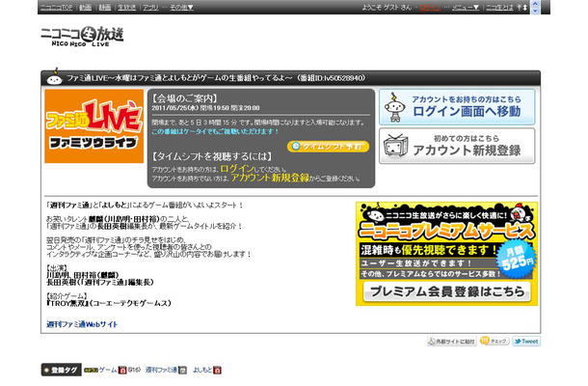Click the タイムシフト予約 button
Image resolution: width=588 pixels, height=386 pixels.
point(328,146)
